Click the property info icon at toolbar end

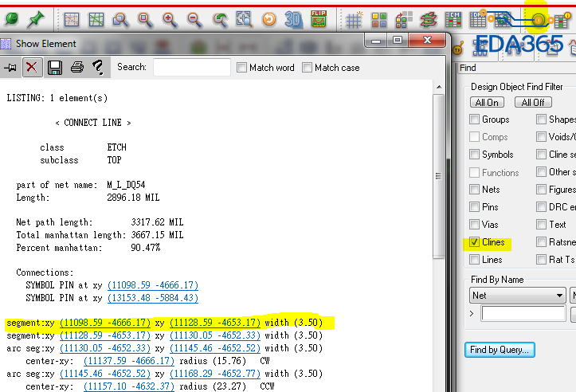[562, 20]
